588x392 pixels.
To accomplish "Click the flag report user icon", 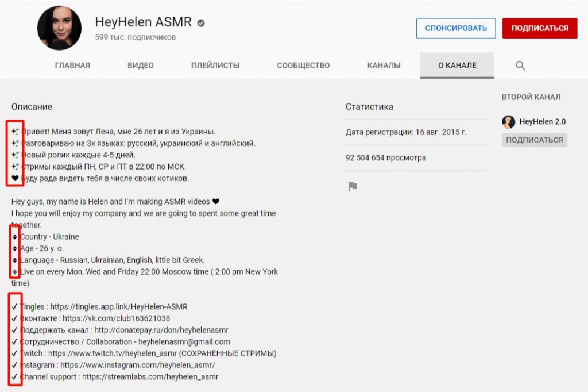I will (353, 186).
